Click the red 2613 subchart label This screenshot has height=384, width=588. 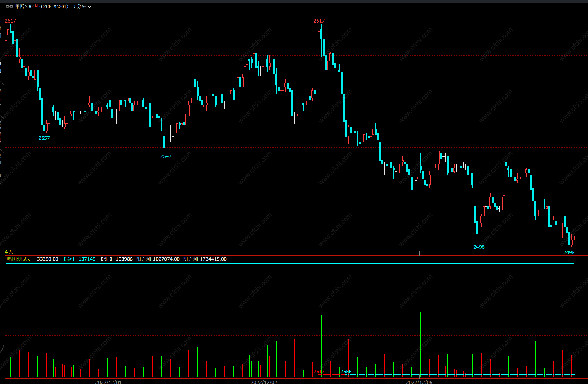[x=319, y=372]
